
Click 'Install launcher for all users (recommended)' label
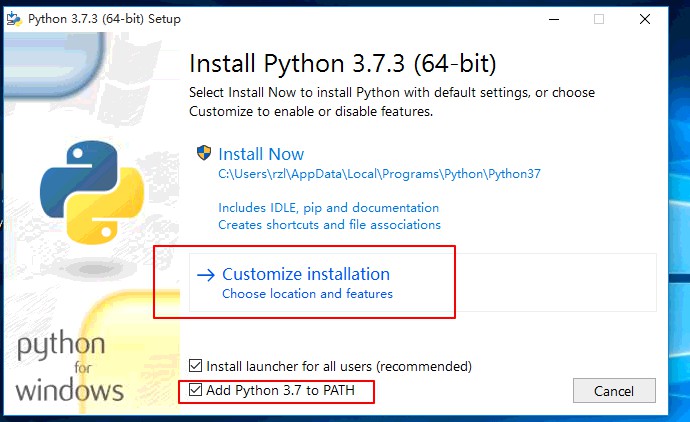(339, 366)
